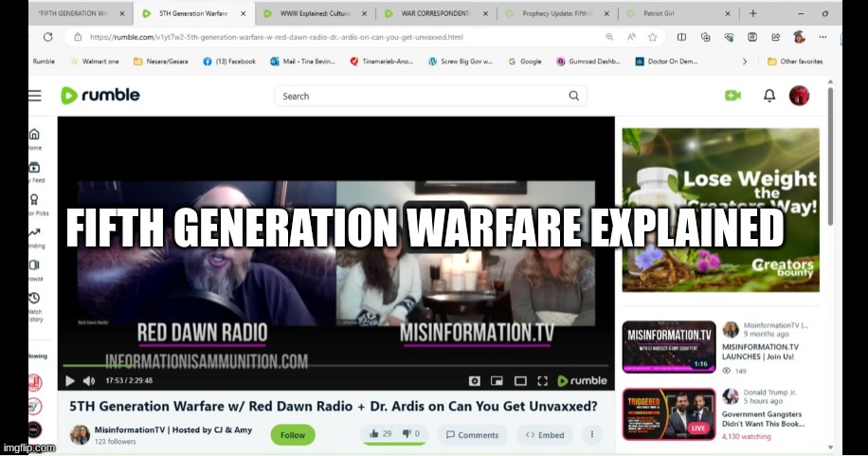
Task: Open Watch History in sidebar
Action: 35,306
